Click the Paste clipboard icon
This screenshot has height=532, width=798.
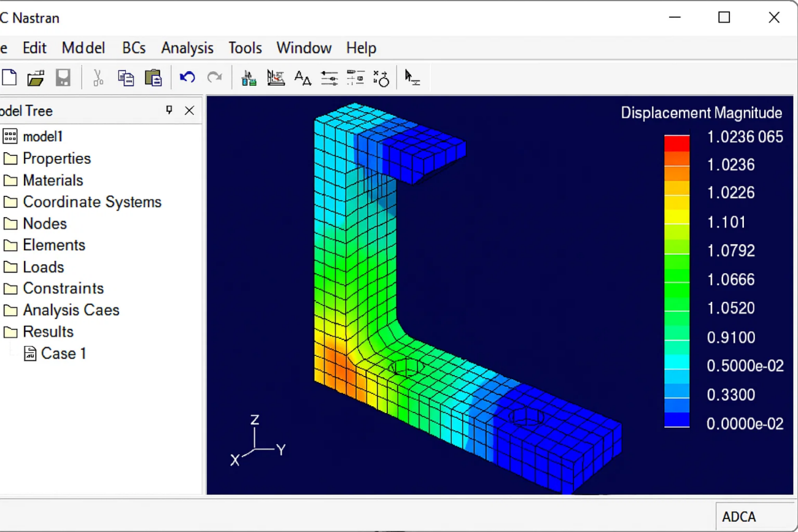pyautogui.click(x=153, y=78)
